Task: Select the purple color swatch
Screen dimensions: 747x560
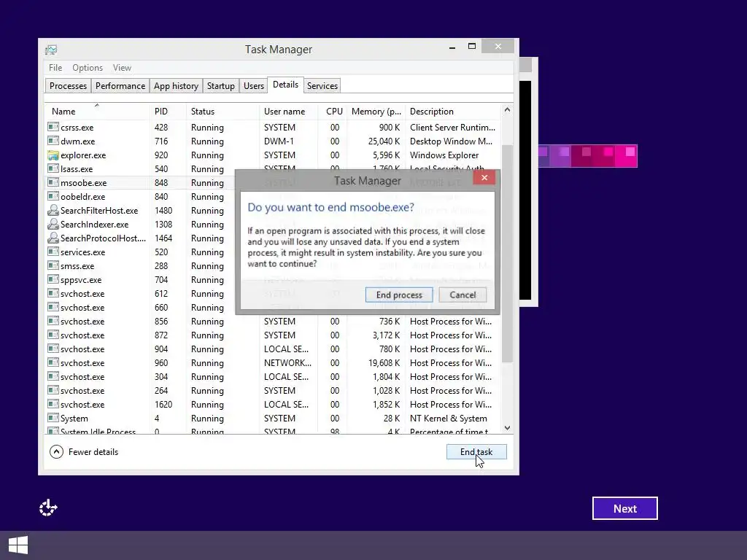Action: (560, 156)
